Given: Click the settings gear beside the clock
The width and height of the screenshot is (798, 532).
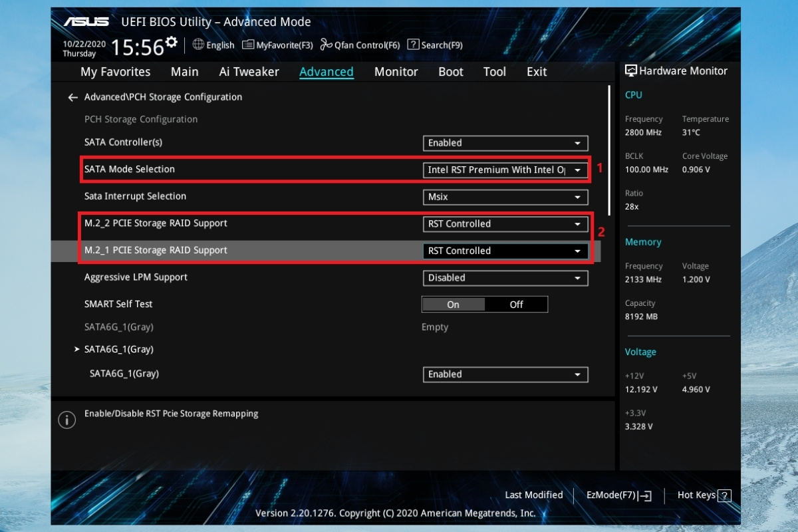Looking at the screenshot, I should click(x=172, y=43).
